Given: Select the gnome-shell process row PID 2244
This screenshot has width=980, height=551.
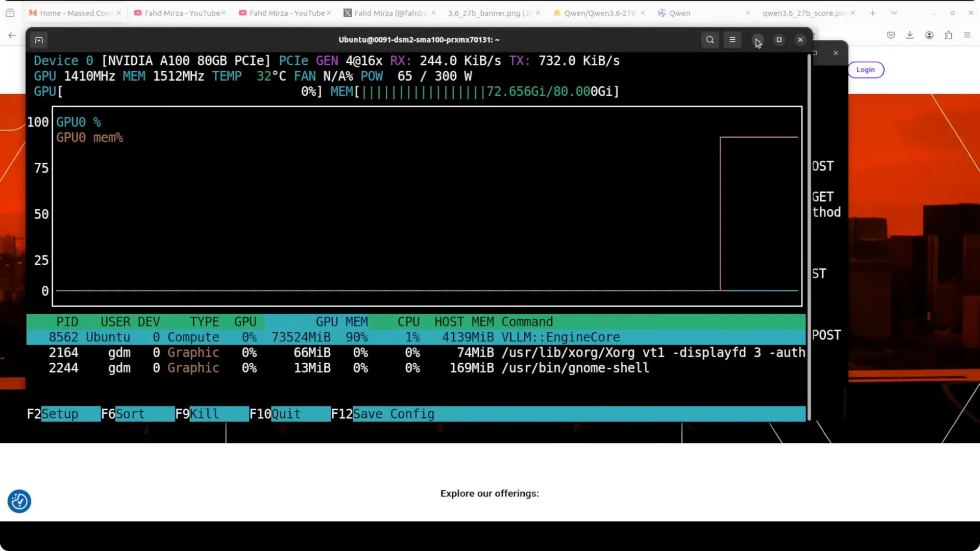Looking at the screenshot, I should click(416, 368).
